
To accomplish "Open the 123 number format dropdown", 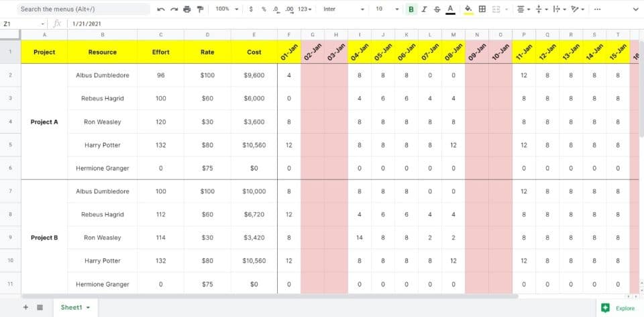I will click(305, 9).
